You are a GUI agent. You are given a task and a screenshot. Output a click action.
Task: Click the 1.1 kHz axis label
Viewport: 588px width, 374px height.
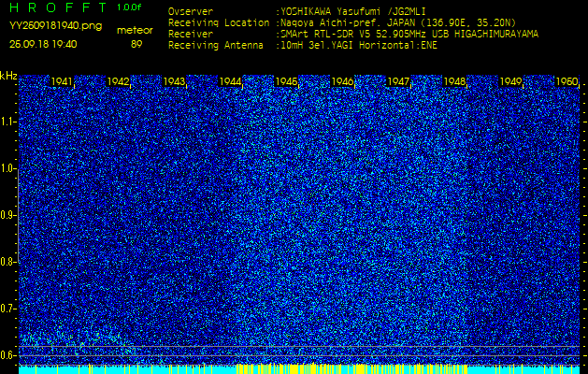7,122
